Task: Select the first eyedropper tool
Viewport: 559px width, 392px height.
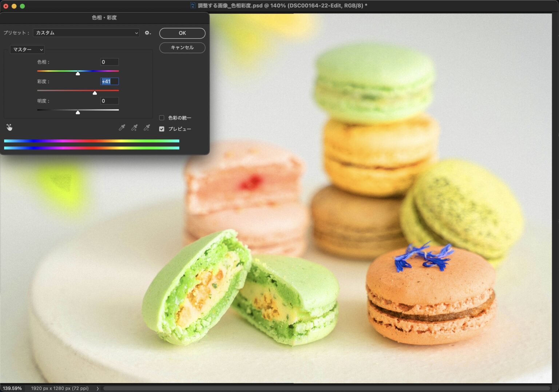Action: coord(122,127)
